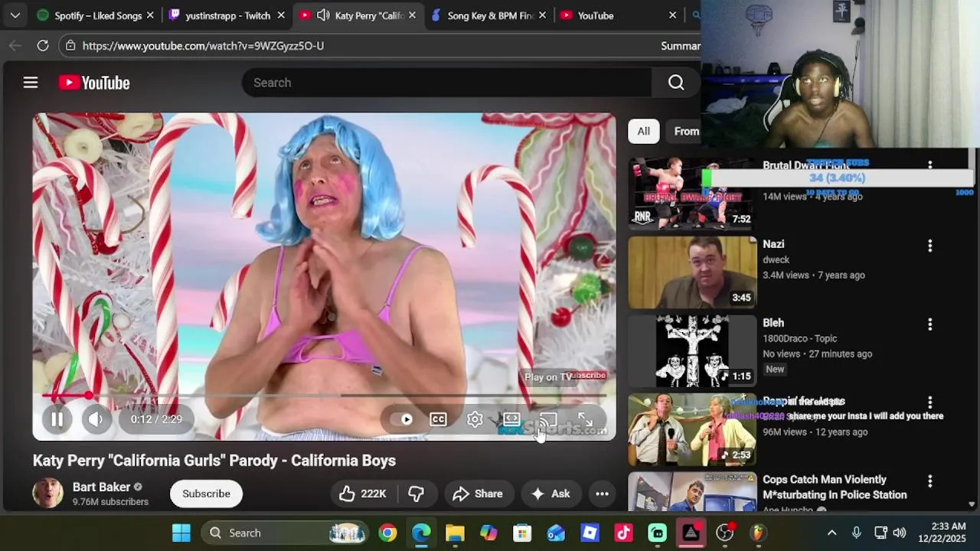Open the Bart Baker channel name link
Viewport: 980px width, 551px height.
[101, 487]
